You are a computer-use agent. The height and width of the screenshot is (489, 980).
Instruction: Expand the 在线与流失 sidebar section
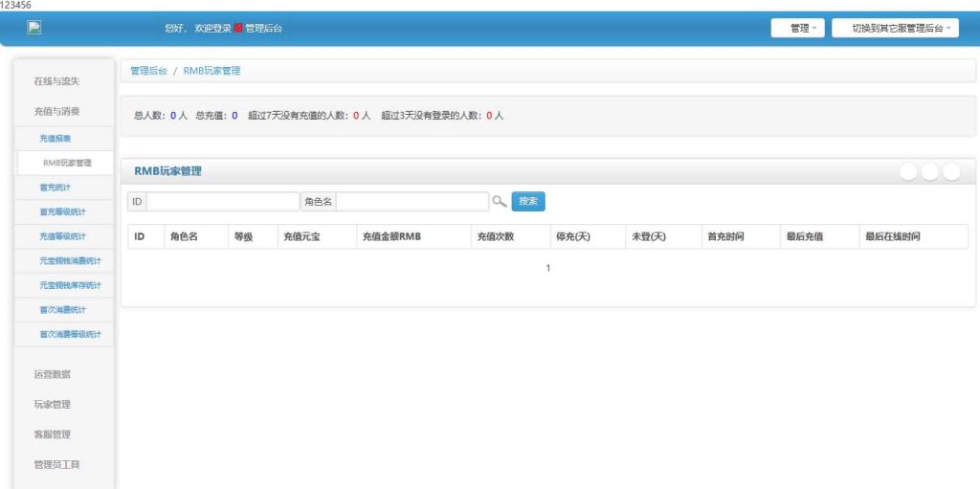(56, 81)
